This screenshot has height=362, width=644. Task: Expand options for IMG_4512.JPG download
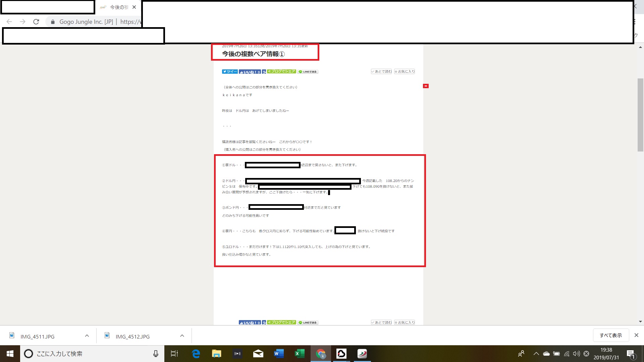(182, 336)
